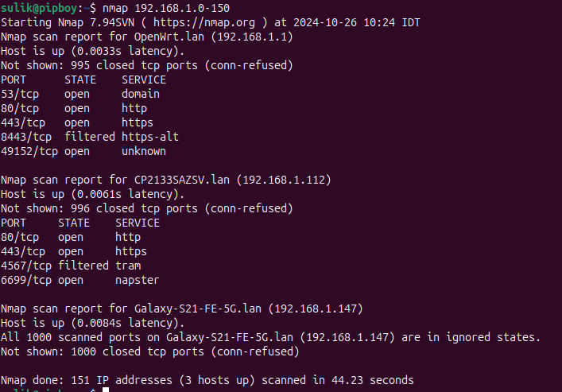Click the 6699/tcp napster row
Viewport: 562px width, 392px height.
(x=80, y=280)
